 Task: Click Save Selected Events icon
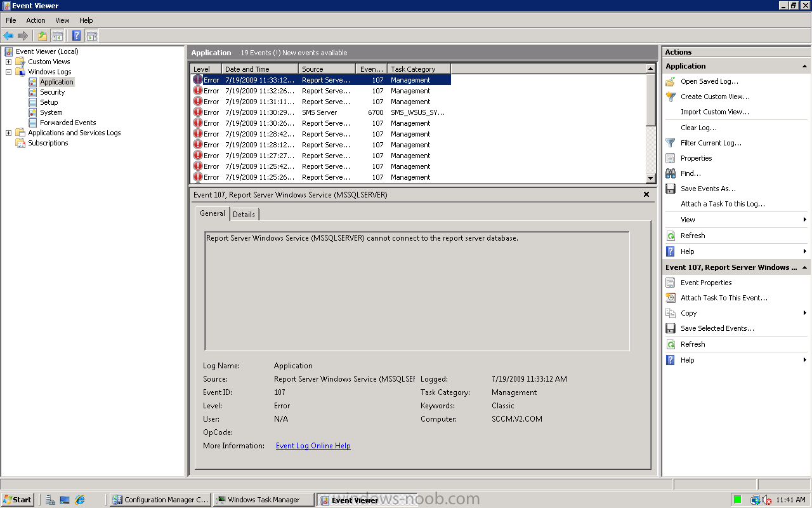pyautogui.click(x=671, y=328)
